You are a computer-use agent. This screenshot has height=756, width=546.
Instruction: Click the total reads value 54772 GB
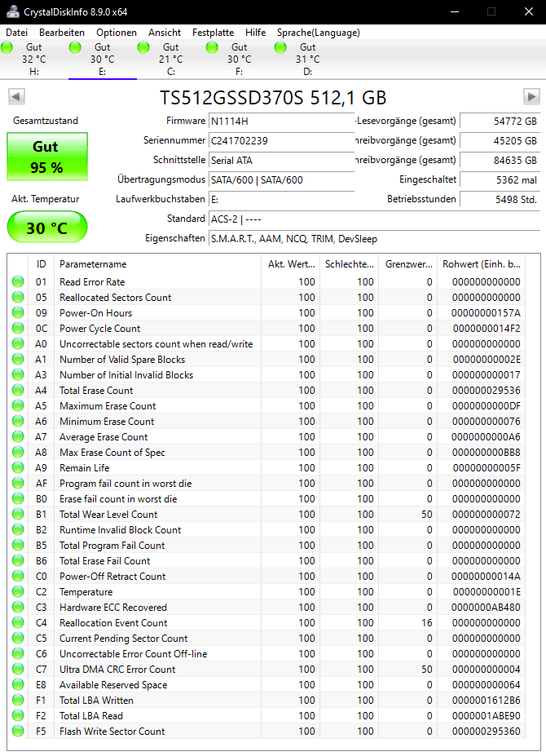point(500,121)
